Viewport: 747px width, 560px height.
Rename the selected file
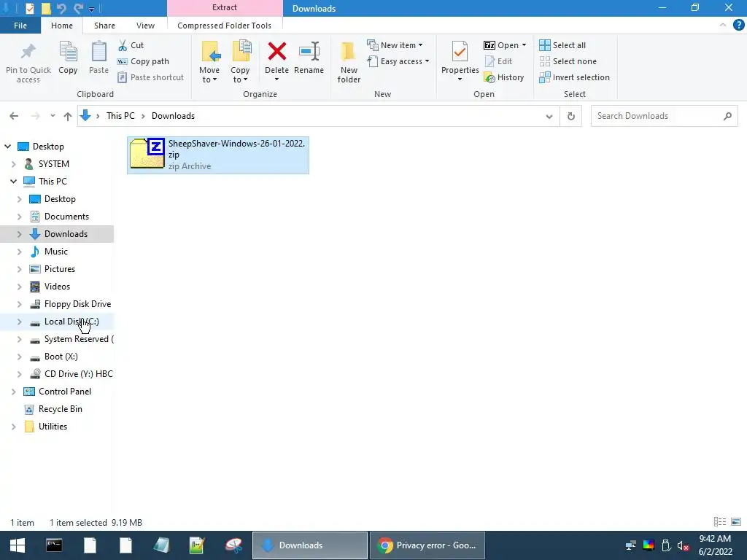tap(309, 58)
